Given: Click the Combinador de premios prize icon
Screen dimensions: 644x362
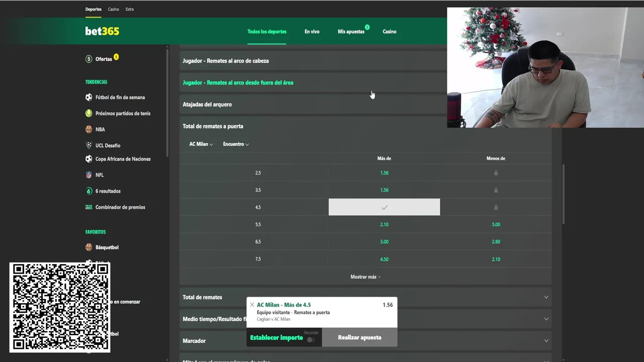Looking at the screenshot, I should click(x=89, y=207).
